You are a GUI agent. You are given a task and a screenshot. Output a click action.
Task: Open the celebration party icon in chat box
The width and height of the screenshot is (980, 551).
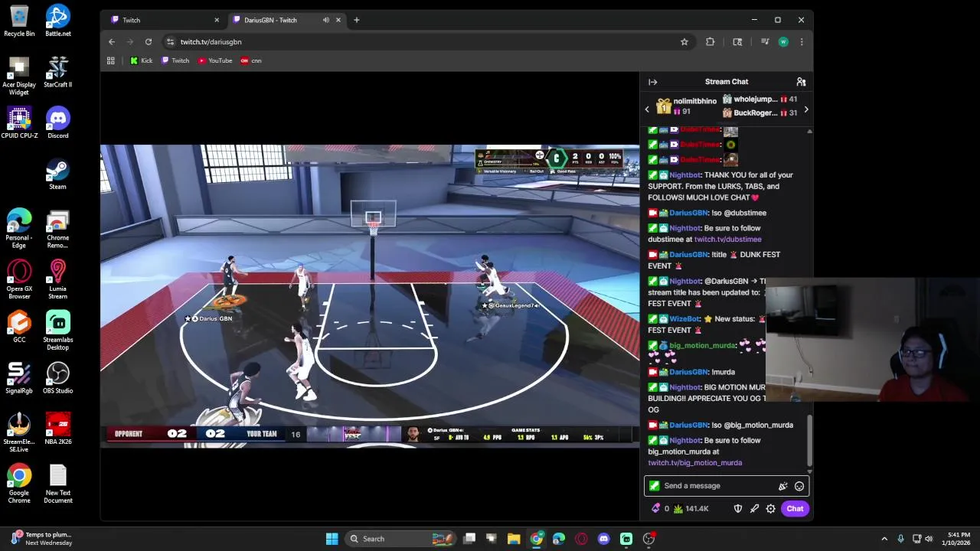pos(782,486)
